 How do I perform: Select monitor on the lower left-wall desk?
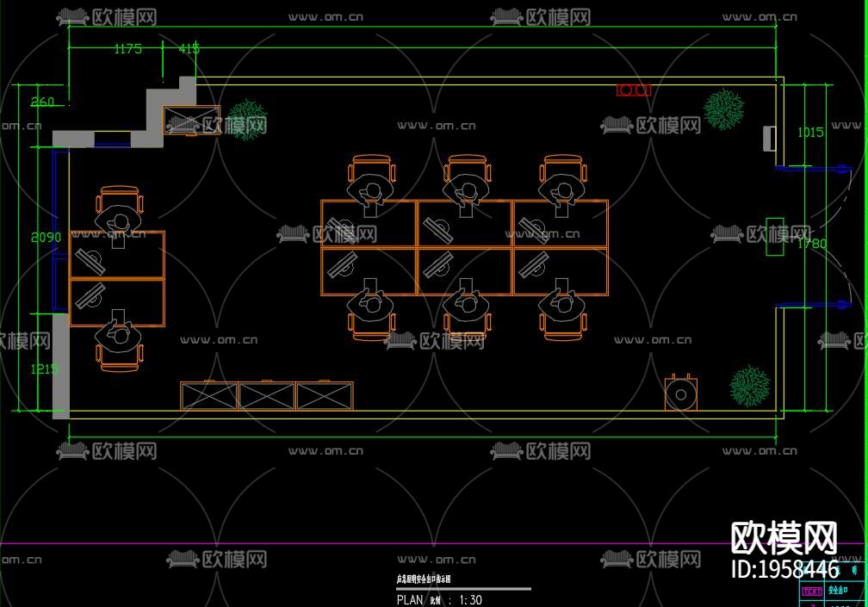[x=90, y=295]
